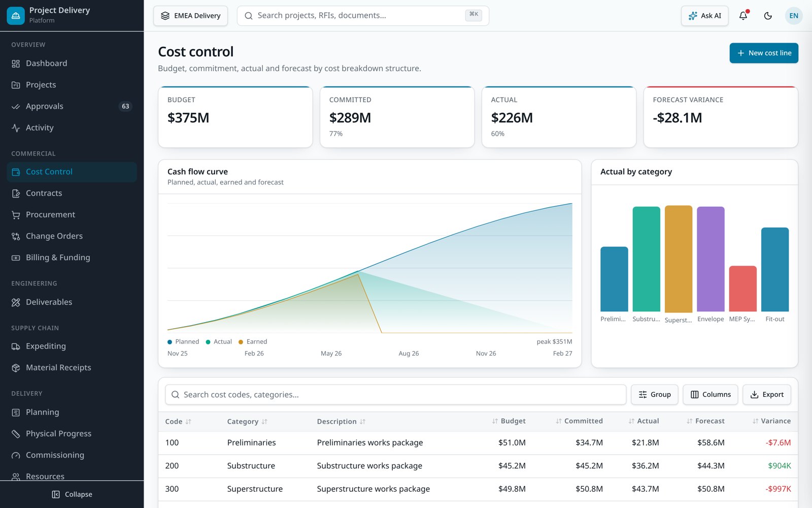
Task: Click the magnifier icon in the global search
Action: pos(249,16)
